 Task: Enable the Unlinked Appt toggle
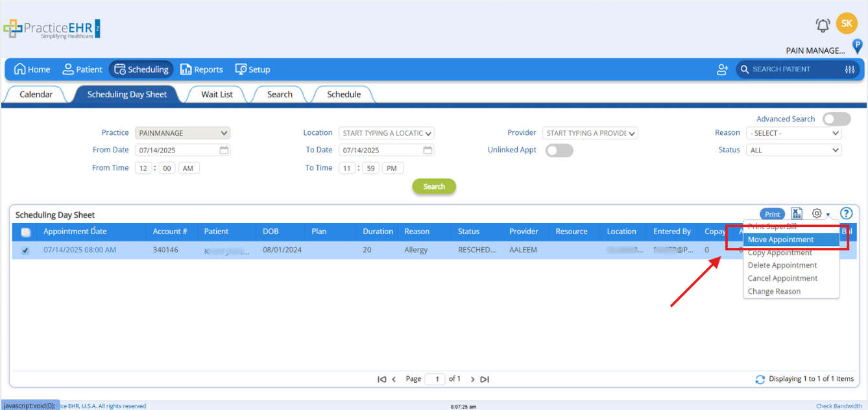point(559,151)
